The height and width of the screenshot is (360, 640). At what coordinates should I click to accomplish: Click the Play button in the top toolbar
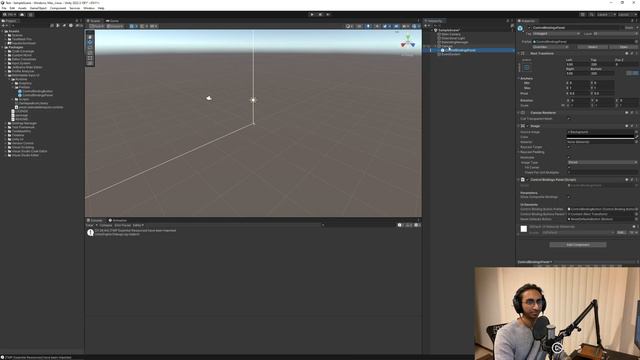point(312,14)
